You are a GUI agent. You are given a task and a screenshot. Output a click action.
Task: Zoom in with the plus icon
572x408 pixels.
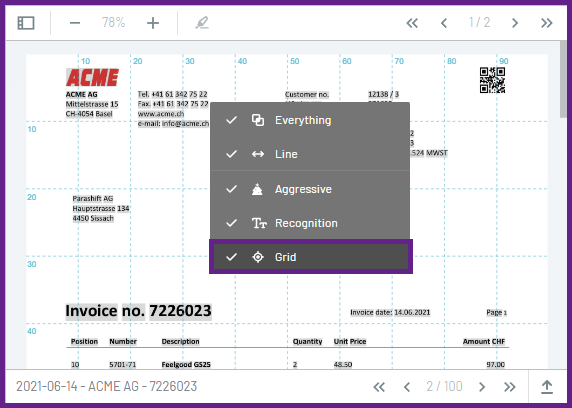tap(153, 23)
